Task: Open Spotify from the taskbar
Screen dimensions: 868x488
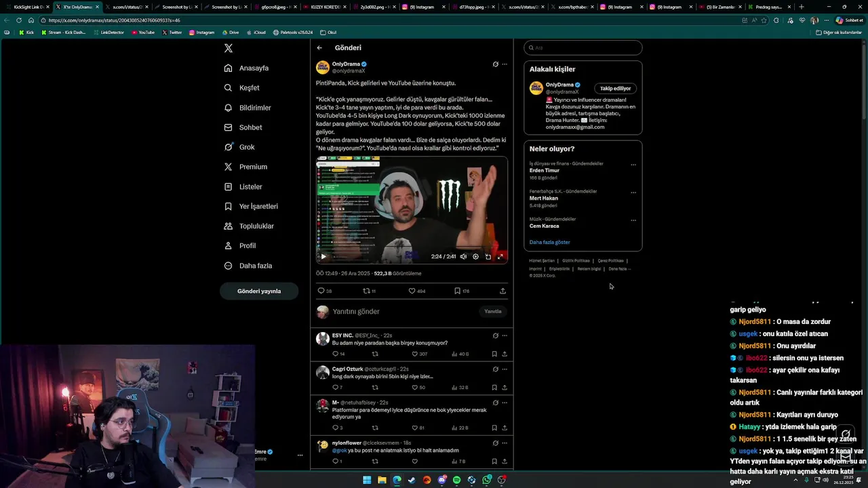Action: 456,480
